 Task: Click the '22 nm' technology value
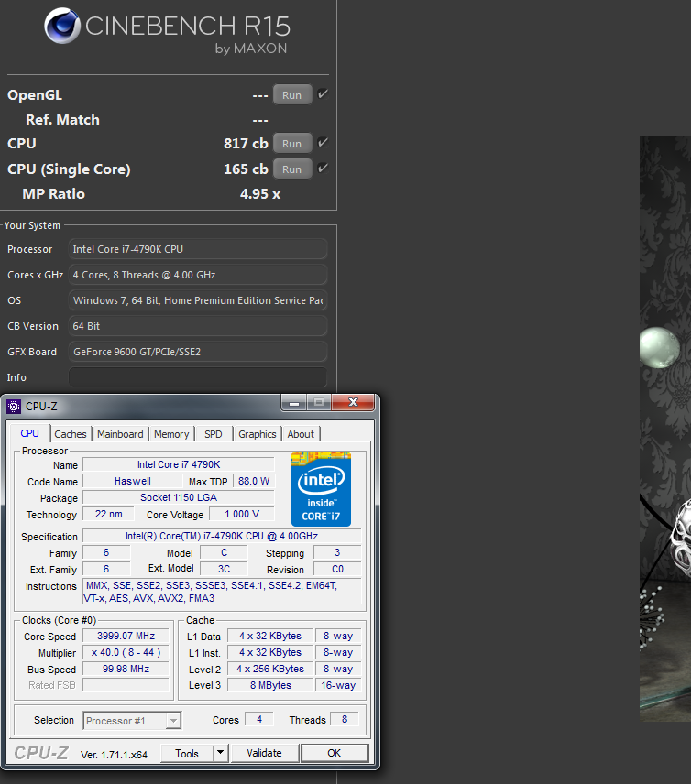coord(108,514)
